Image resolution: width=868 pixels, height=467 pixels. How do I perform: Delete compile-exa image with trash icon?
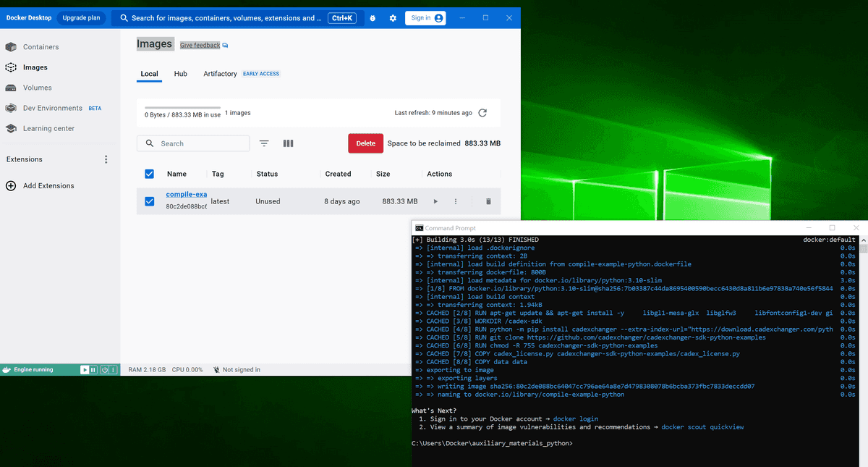click(488, 201)
